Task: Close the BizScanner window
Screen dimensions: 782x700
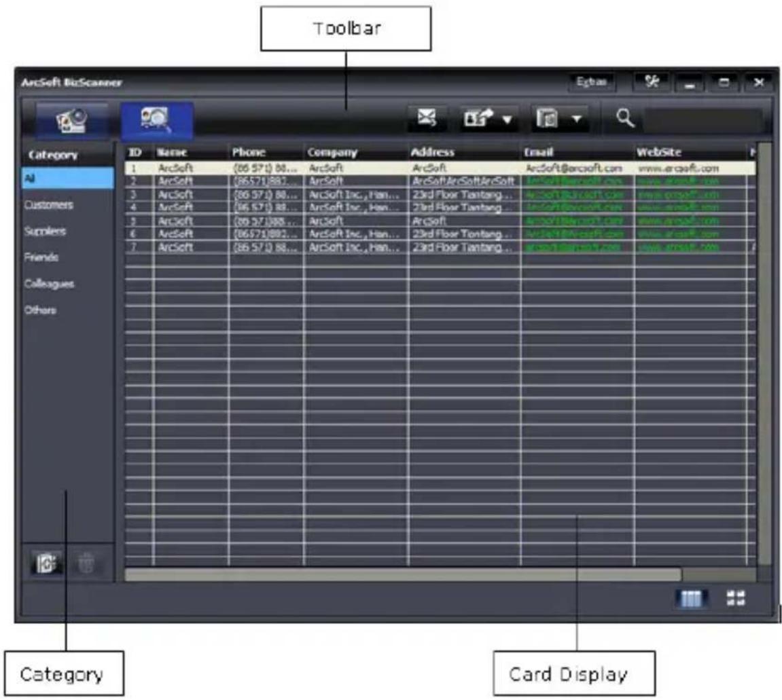Action: (x=758, y=83)
